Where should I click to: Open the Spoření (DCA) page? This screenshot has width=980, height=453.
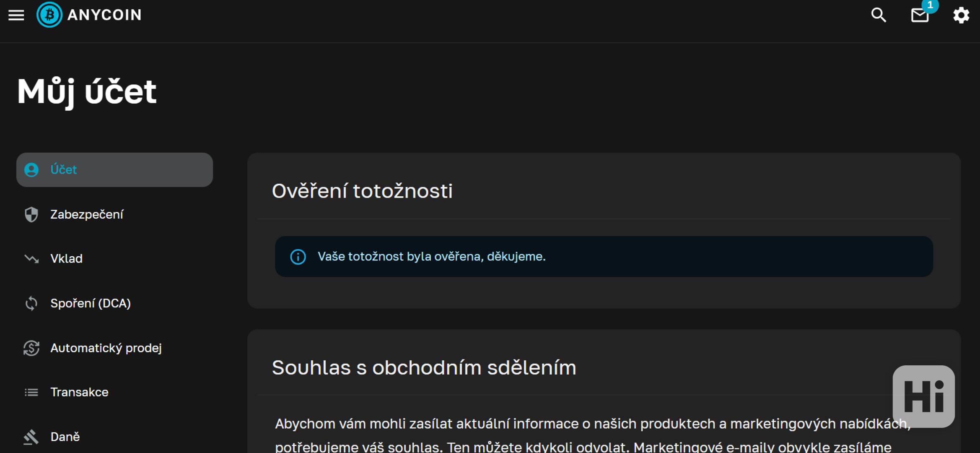tap(91, 303)
